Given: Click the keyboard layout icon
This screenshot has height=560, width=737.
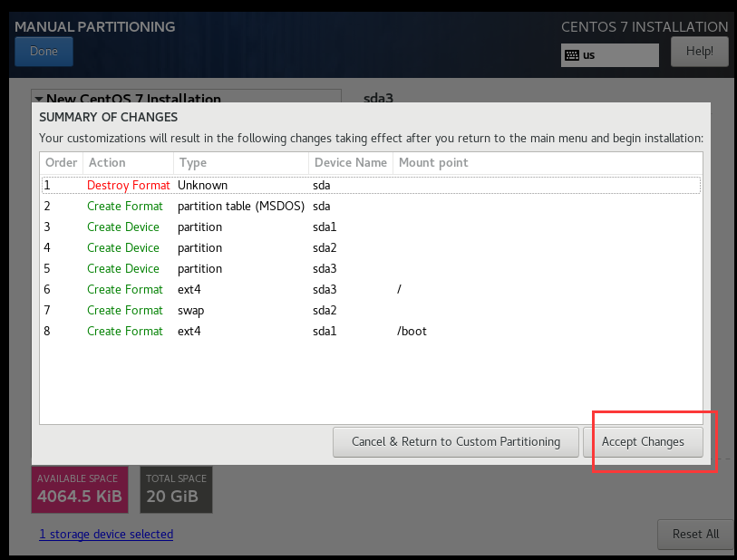Looking at the screenshot, I should pos(571,55).
